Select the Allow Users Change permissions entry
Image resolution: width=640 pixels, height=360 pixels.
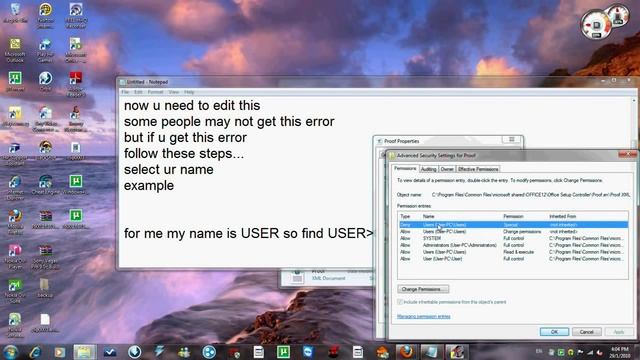pyautogui.click(x=513, y=231)
